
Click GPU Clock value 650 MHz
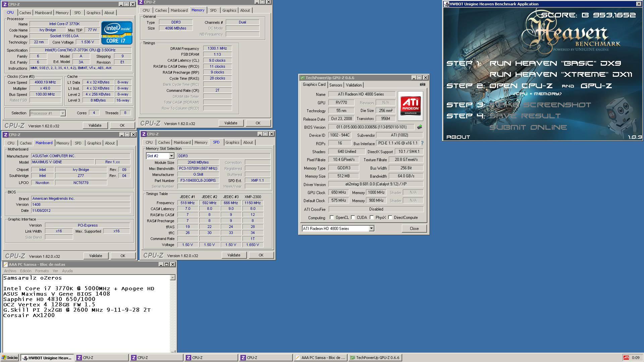point(339,192)
